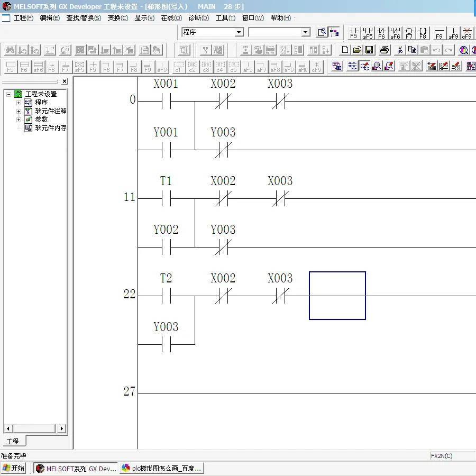The height and width of the screenshot is (476, 476).
Task: Select the Y002 self-holding contact
Action: (166, 247)
